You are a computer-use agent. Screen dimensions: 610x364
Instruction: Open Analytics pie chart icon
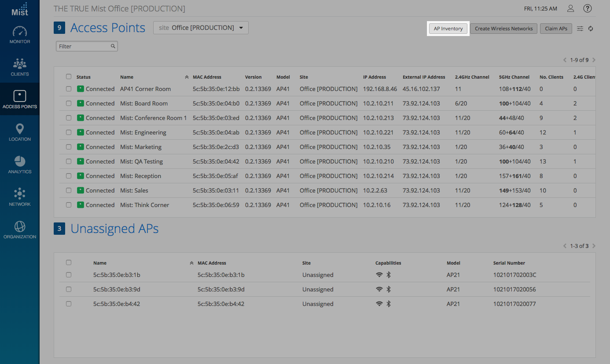click(x=20, y=162)
